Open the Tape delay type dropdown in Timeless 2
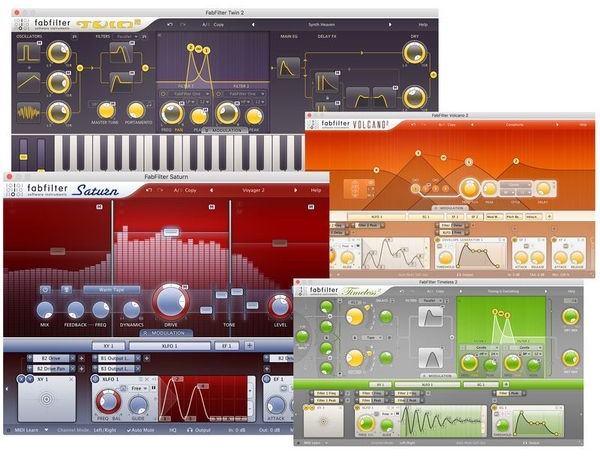Image resolution: width=600 pixels, height=456 pixels. [372, 338]
